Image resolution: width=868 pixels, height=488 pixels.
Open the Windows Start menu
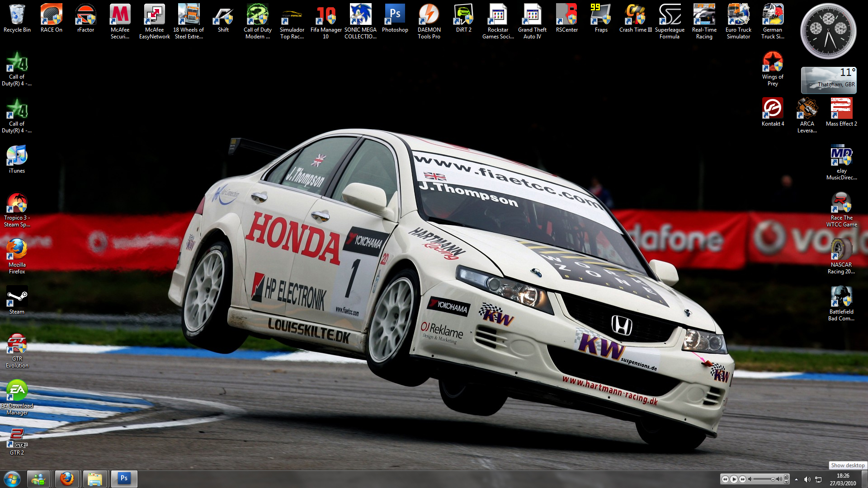[x=12, y=479]
